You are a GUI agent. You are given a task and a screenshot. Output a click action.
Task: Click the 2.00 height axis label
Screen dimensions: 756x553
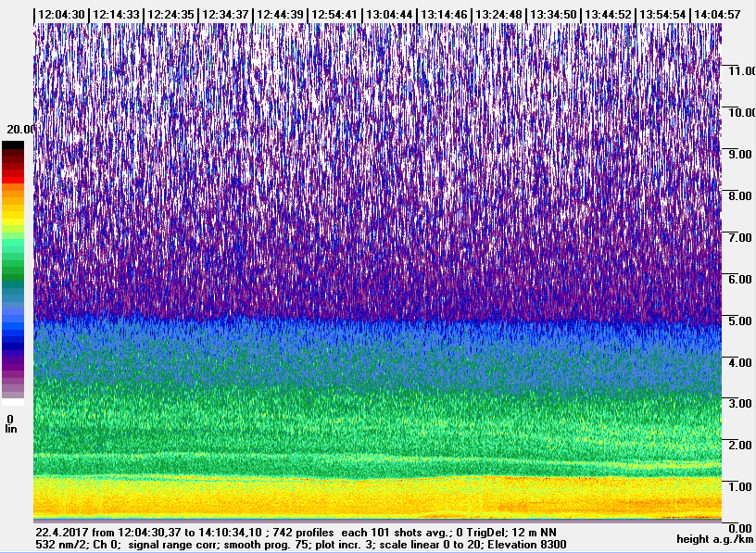[x=738, y=445]
